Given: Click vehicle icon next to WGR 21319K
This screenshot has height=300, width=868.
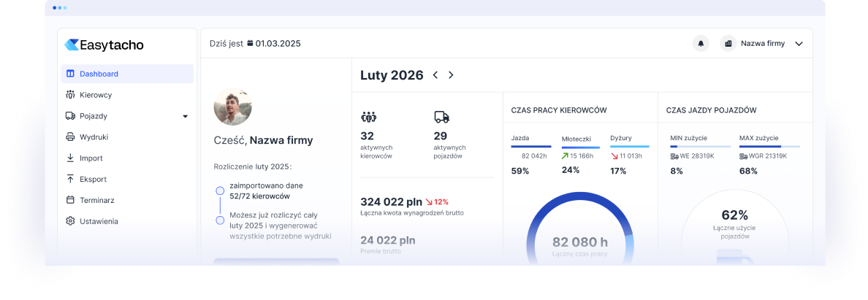Looking at the screenshot, I should coord(744,156).
